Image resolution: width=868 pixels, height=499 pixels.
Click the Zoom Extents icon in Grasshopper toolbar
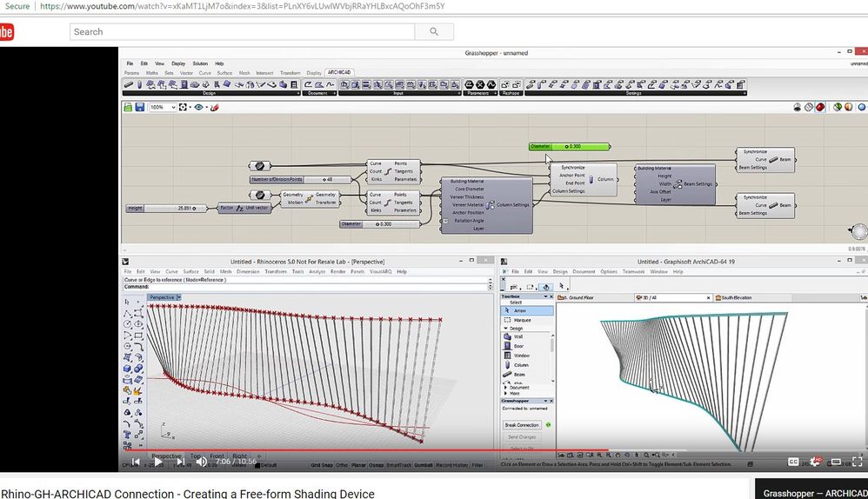point(183,107)
